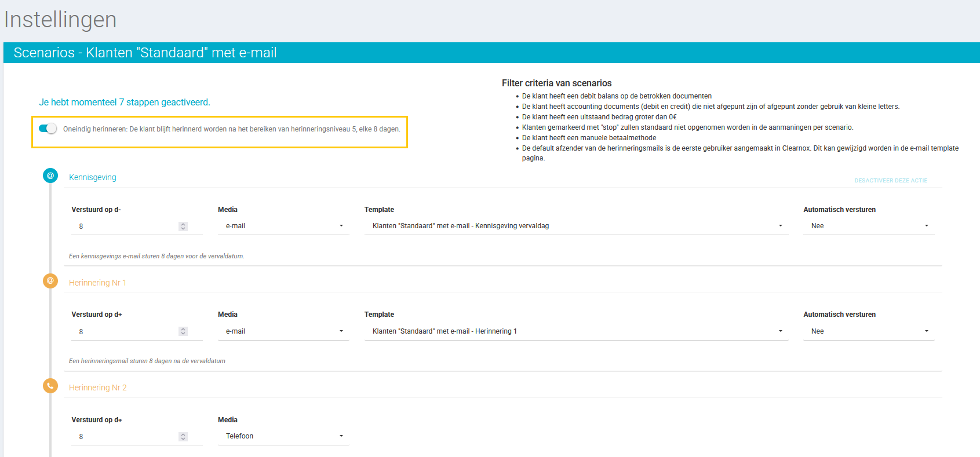This screenshot has width=980, height=457.
Task: Open Media dropdown under Kennisgeving
Action: tap(283, 226)
